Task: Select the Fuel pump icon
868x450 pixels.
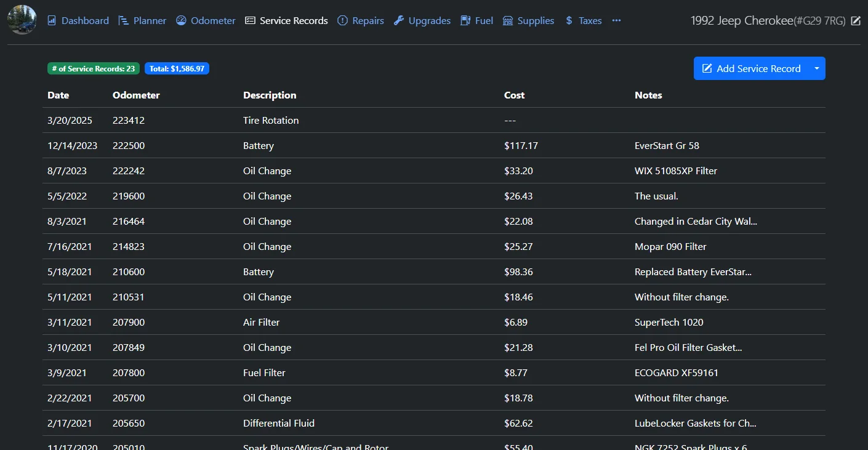Action: coord(466,20)
